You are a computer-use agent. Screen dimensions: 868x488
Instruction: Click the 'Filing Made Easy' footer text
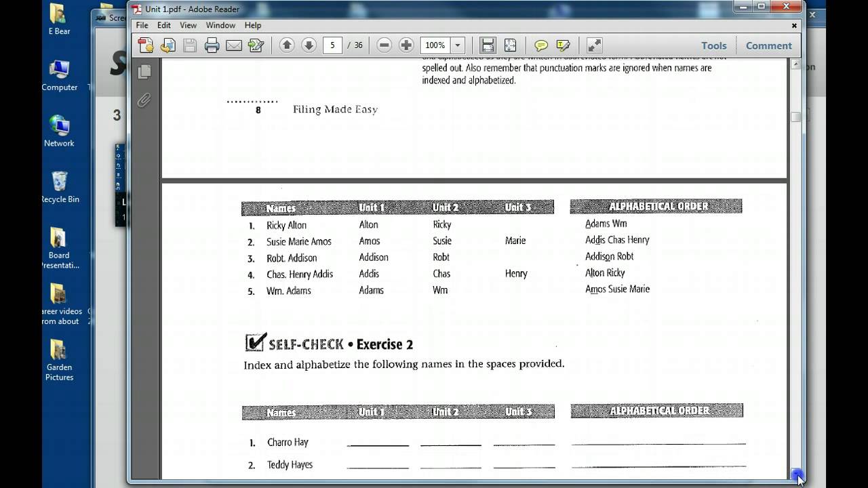(335, 109)
